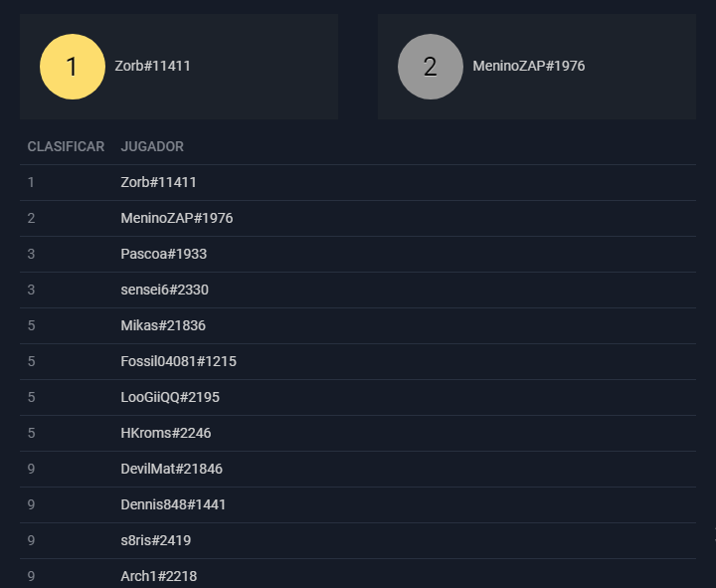The height and width of the screenshot is (588, 716).
Task: Click the JUGADOR column header
Action: [x=152, y=146]
